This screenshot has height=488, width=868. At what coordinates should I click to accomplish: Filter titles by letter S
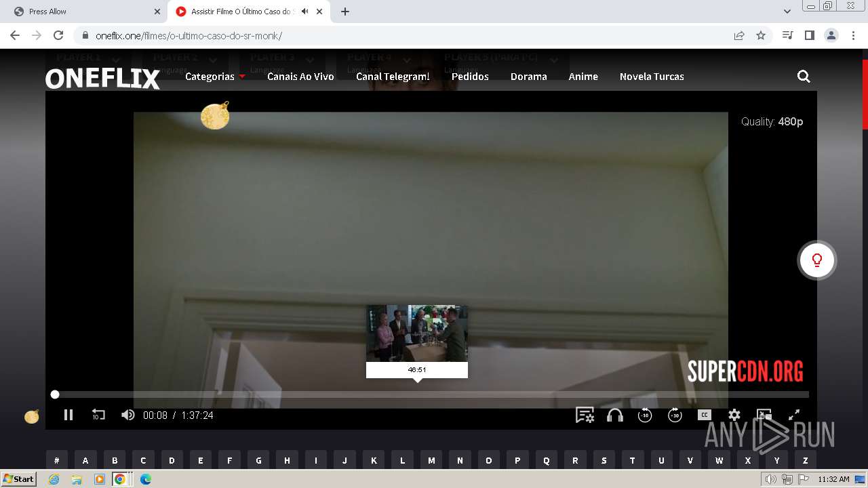pos(604,460)
